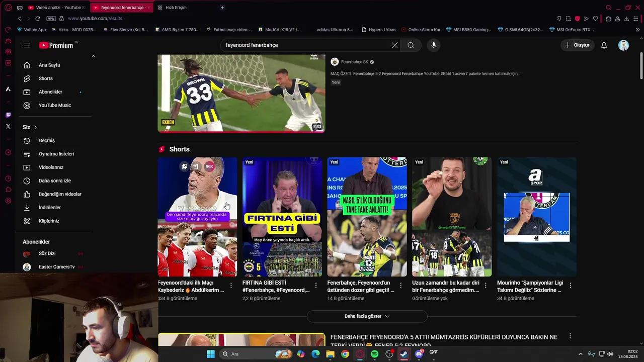The height and width of the screenshot is (362, 644).
Task: Open the Feyenoord'daki ilk Maçı short
Action: [x=197, y=217]
